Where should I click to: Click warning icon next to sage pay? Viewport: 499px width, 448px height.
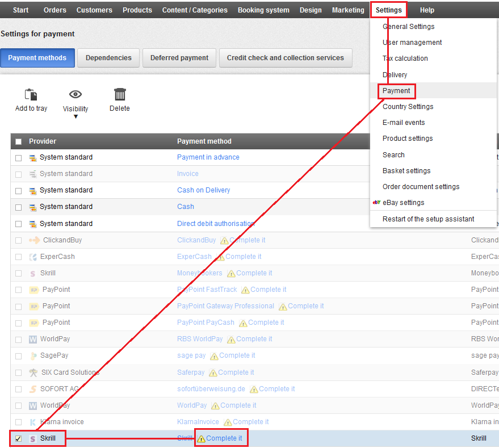(214, 356)
